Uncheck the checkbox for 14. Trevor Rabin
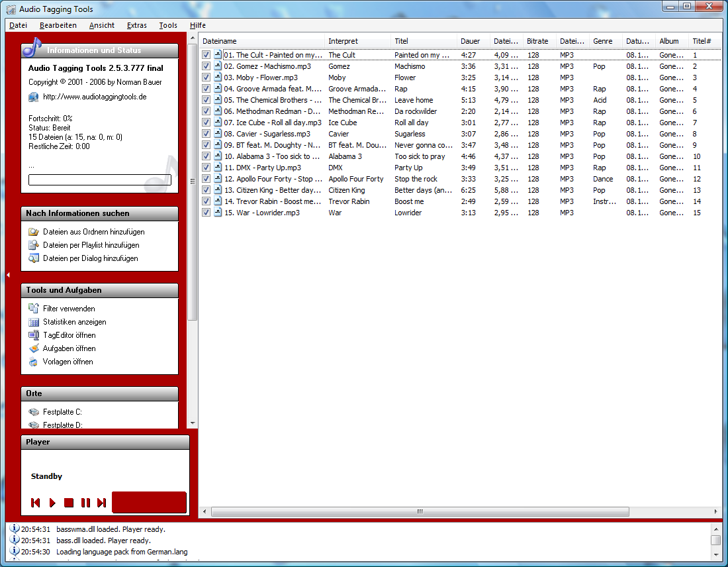The image size is (728, 567). [x=206, y=201]
